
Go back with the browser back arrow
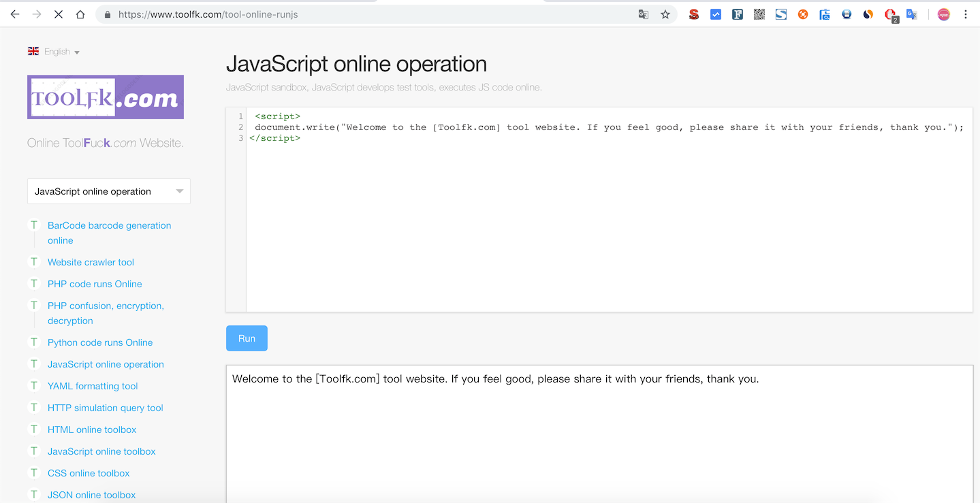pyautogui.click(x=15, y=14)
